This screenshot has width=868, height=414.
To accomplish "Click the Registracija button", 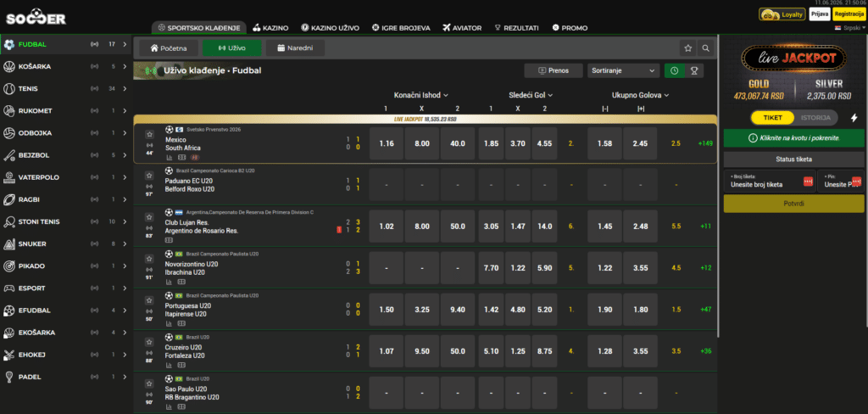I will click(x=849, y=14).
